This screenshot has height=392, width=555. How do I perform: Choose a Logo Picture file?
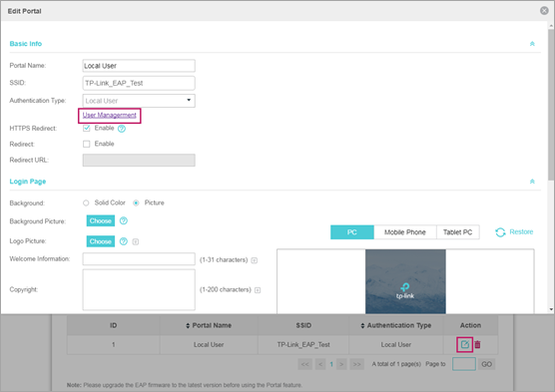click(101, 241)
